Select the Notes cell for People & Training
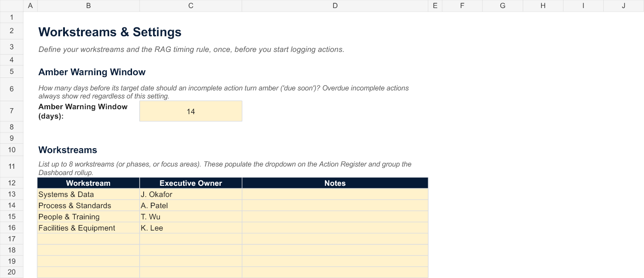The width and height of the screenshot is (644, 278). click(x=335, y=217)
